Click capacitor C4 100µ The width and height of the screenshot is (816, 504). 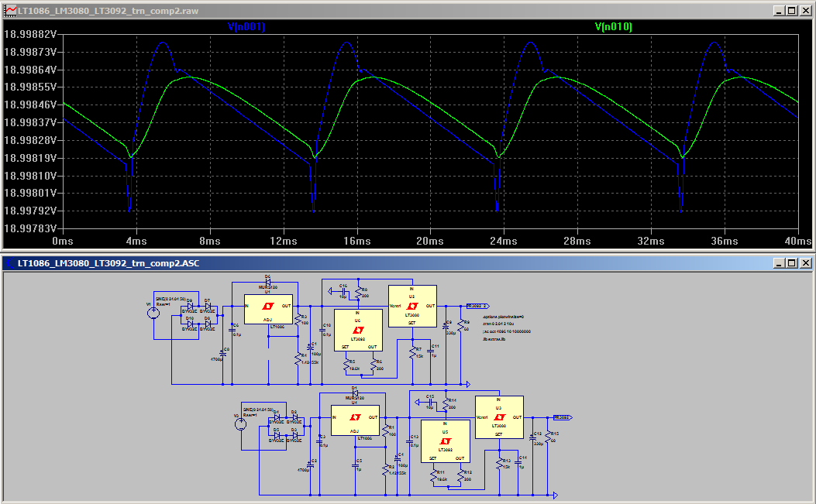point(398,459)
